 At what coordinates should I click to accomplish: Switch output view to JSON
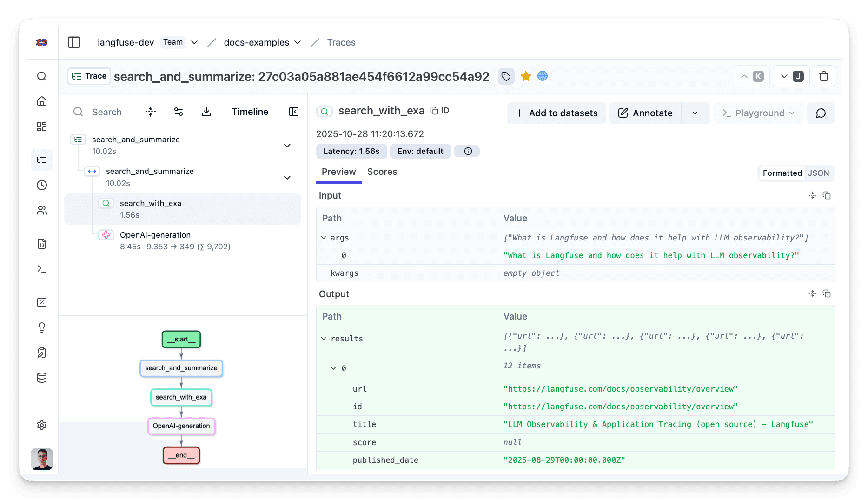818,173
